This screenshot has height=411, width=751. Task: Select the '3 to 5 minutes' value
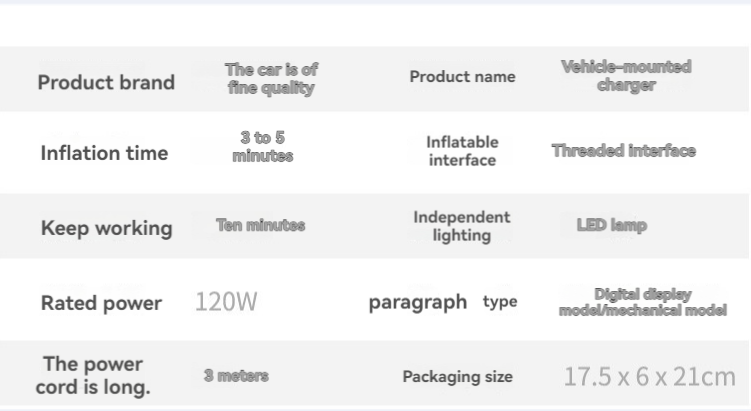[x=262, y=147]
